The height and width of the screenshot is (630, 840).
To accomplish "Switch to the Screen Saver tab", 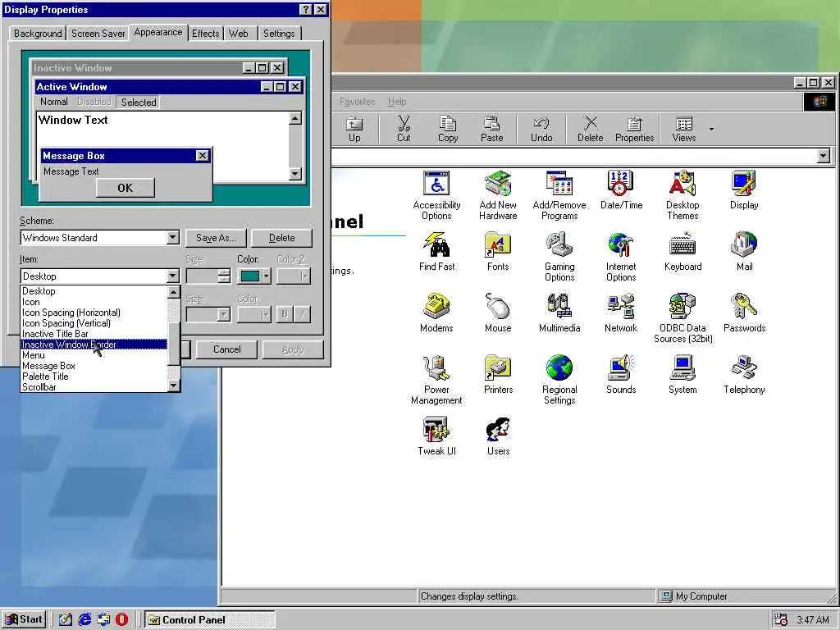I will point(98,33).
